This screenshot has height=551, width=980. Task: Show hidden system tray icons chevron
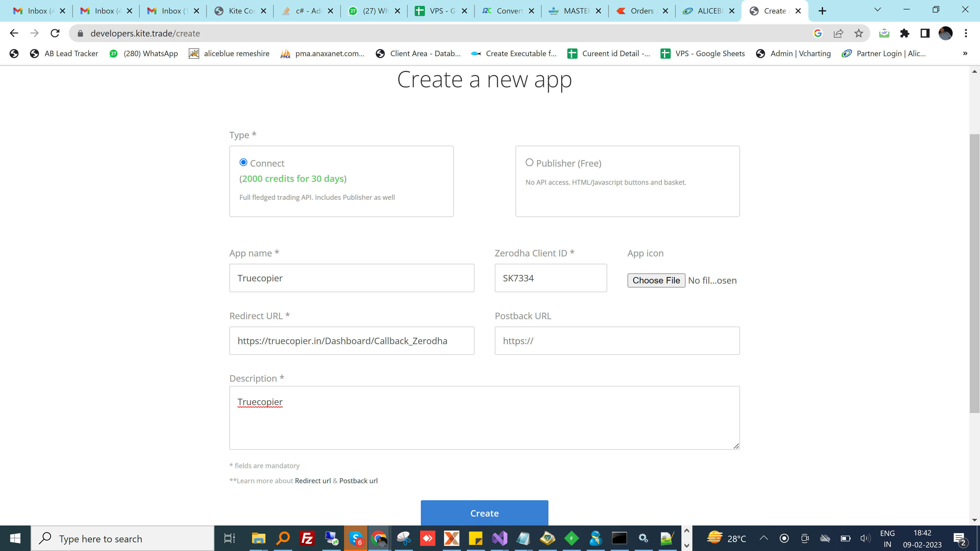coord(764,538)
